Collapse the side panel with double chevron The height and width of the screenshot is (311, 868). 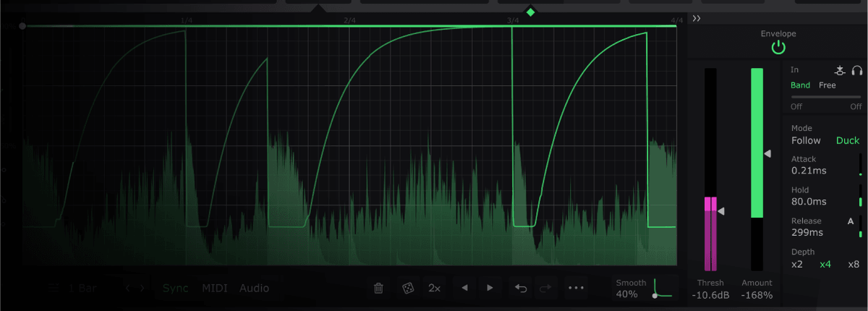coord(697,18)
